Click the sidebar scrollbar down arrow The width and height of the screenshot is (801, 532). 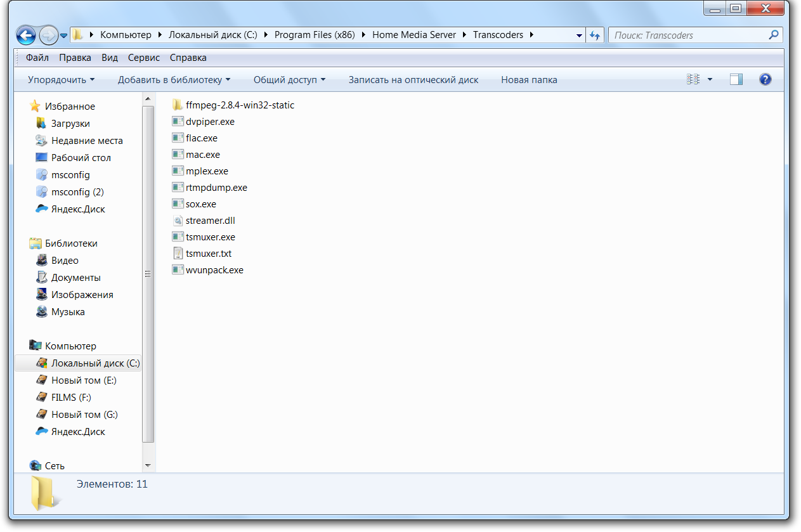(x=148, y=465)
